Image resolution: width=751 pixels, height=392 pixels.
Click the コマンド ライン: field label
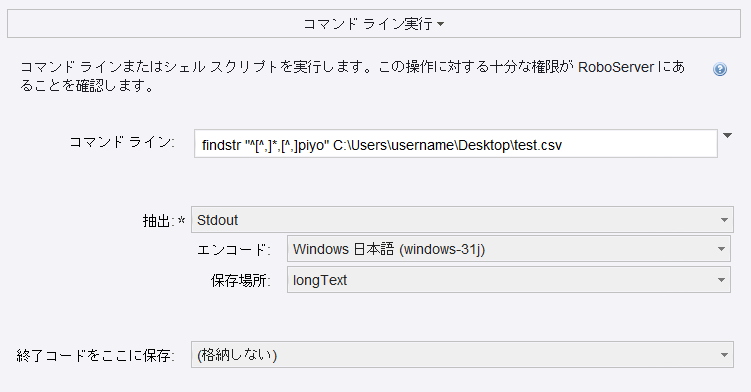pos(122,142)
